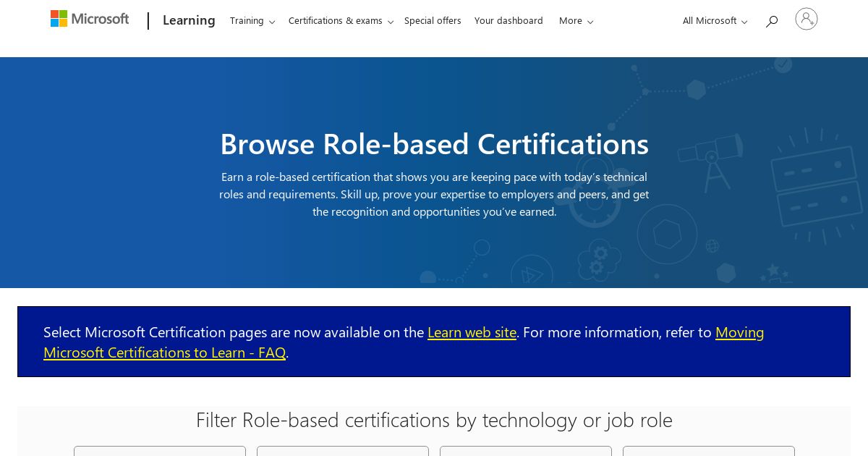
Task: Click the hero paragraph about role-based certification
Action: point(434,194)
